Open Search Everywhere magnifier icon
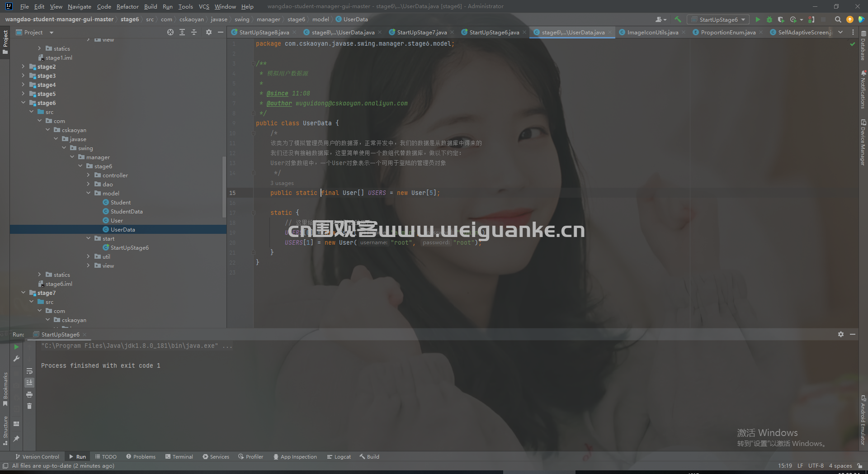Viewport: 868px width, 474px height. [x=838, y=19]
